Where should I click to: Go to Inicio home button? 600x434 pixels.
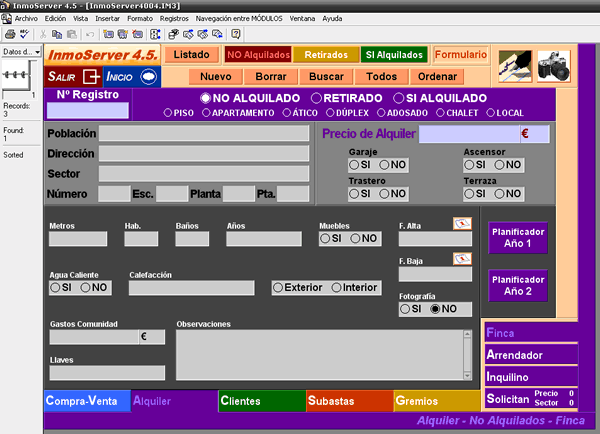[132, 77]
